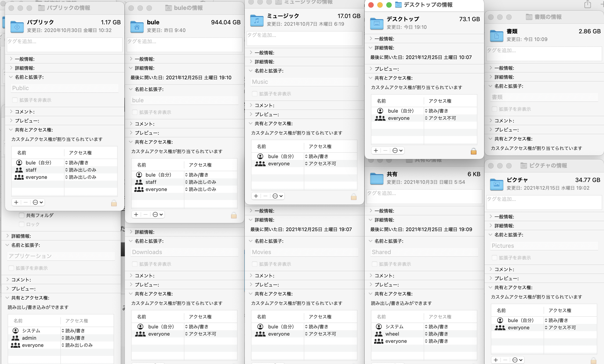The width and height of the screenshot is (604, 364).
Task: Toggle 拡張子を非表示 under Music name field
Action: pos(255,94)
